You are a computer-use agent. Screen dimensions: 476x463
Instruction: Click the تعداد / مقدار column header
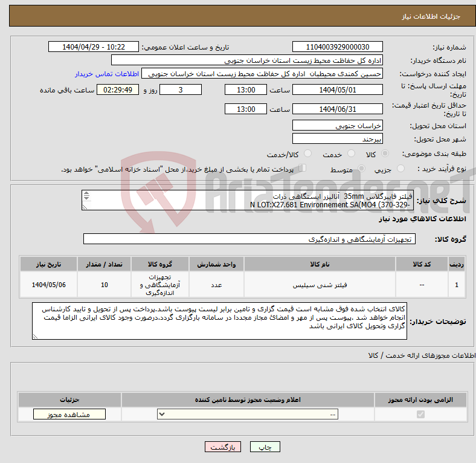(104, 264)
